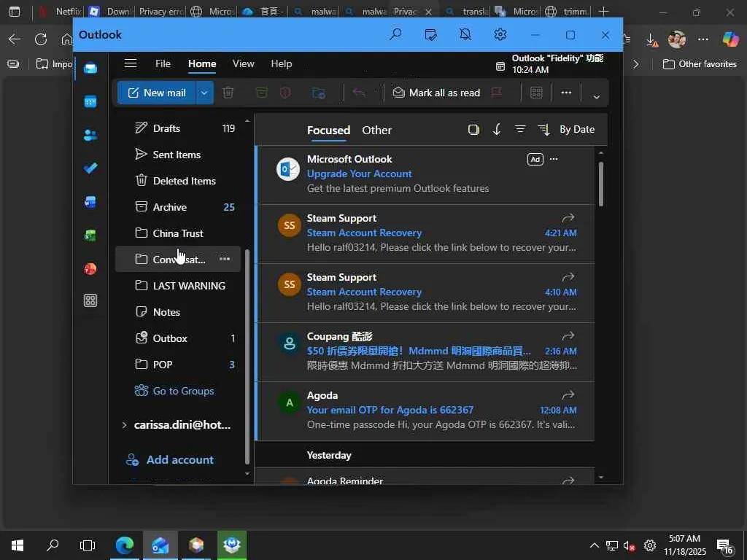
Task: Select the View ribbon tab
Action: click(243, 63)
